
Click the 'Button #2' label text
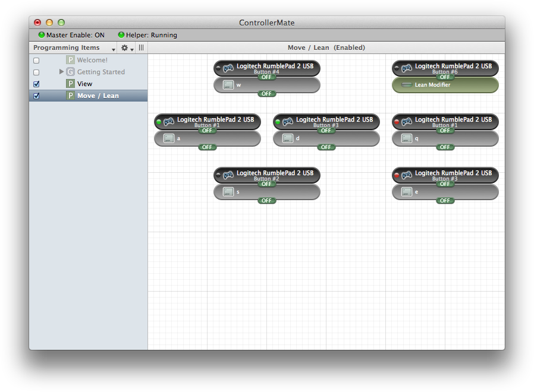(266, 179)
